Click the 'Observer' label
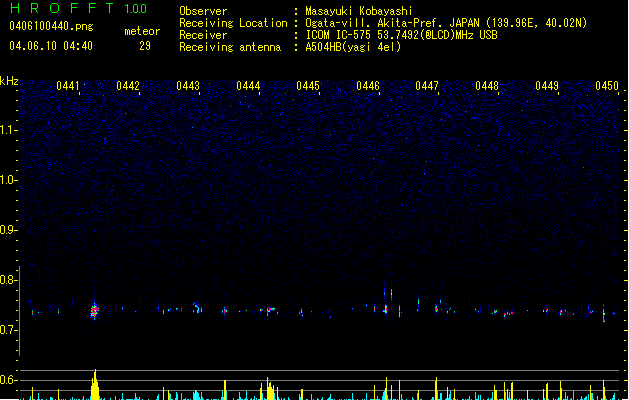The height and width of the screenshot is (400, 629). coord(203,11)
